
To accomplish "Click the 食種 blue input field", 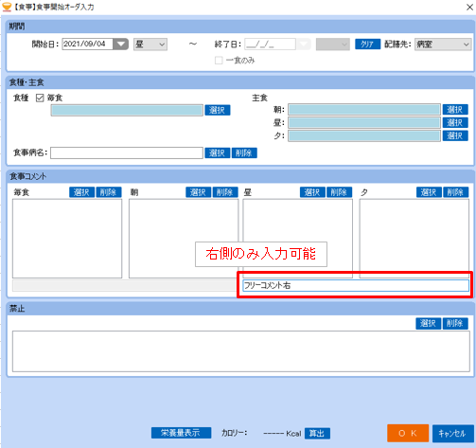I will coord(127,110).
